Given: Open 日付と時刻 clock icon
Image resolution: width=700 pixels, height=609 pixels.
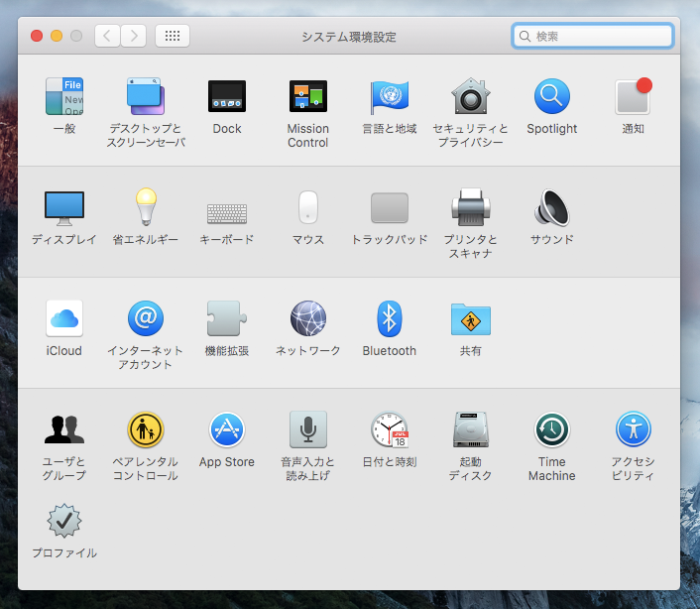Looking at the screenshot, I should pyautogui.click(x=390, y=429).
